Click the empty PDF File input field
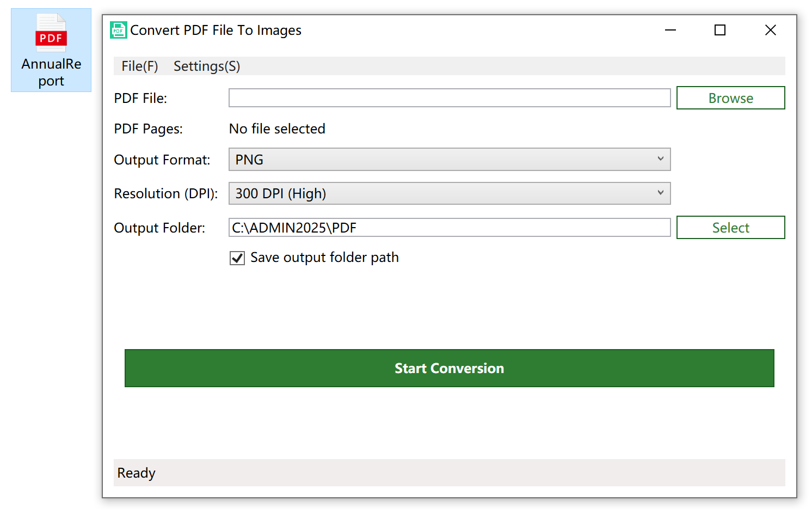Viewport: 812px width, 519px height. 449,97
